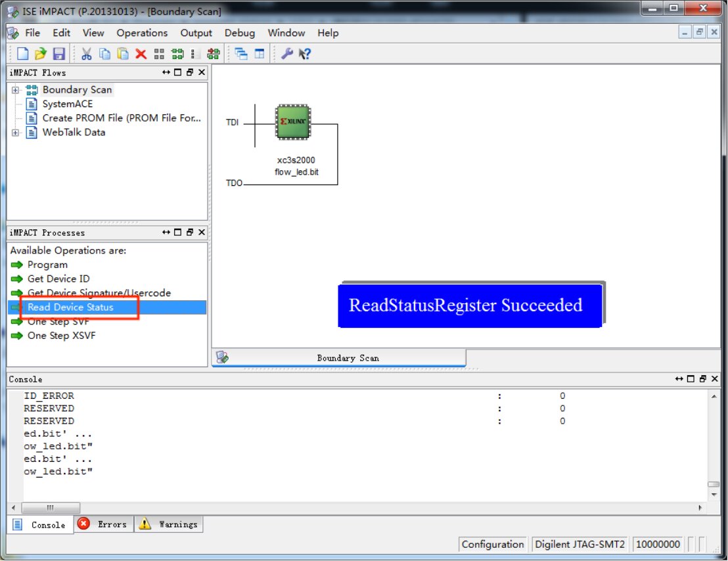This screenshot has height=561, width=728.
Task: Expand the Boundary Scan tree node
Action: coord(15,90)
